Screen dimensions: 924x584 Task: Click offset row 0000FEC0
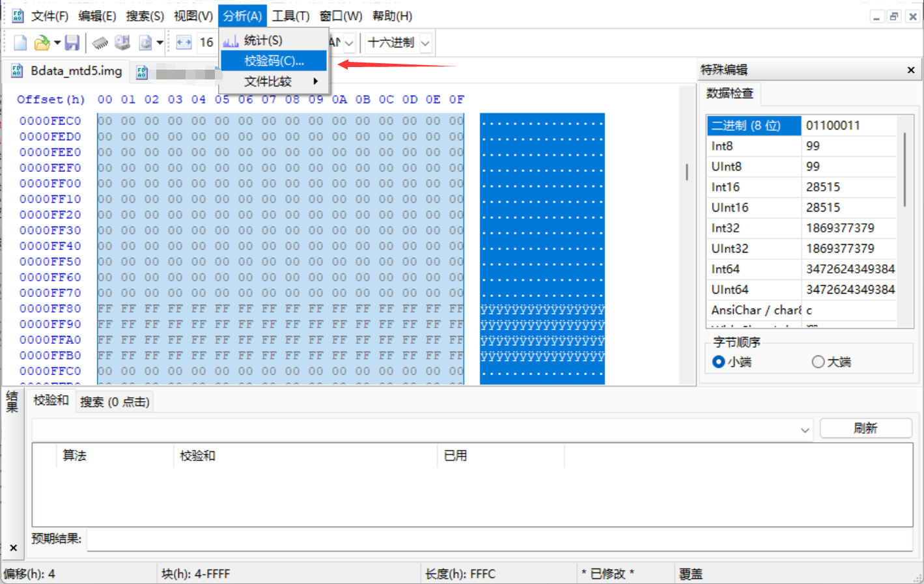point(50,121)
